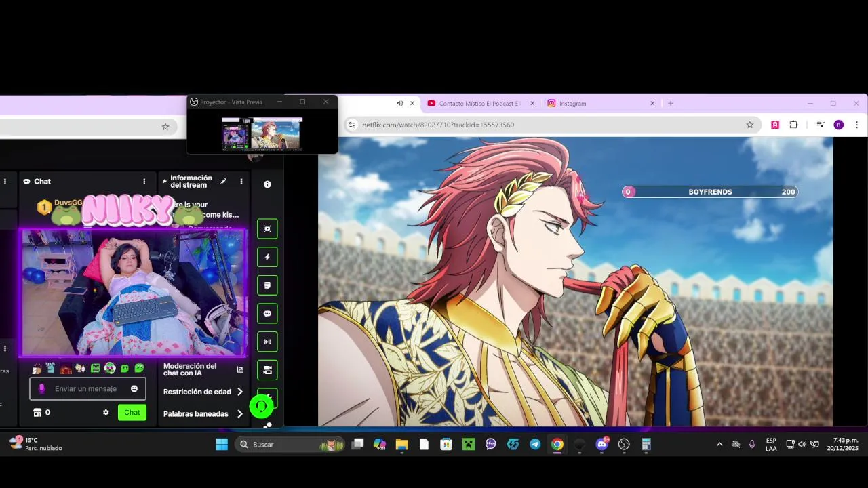The image size is (868, 488).
Task: Click the info icon in the stream sidebar
Action: click(x=267, y=184)
